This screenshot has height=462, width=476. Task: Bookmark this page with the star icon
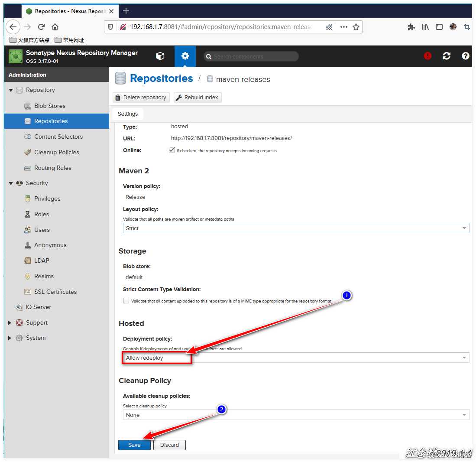(356, 27)
